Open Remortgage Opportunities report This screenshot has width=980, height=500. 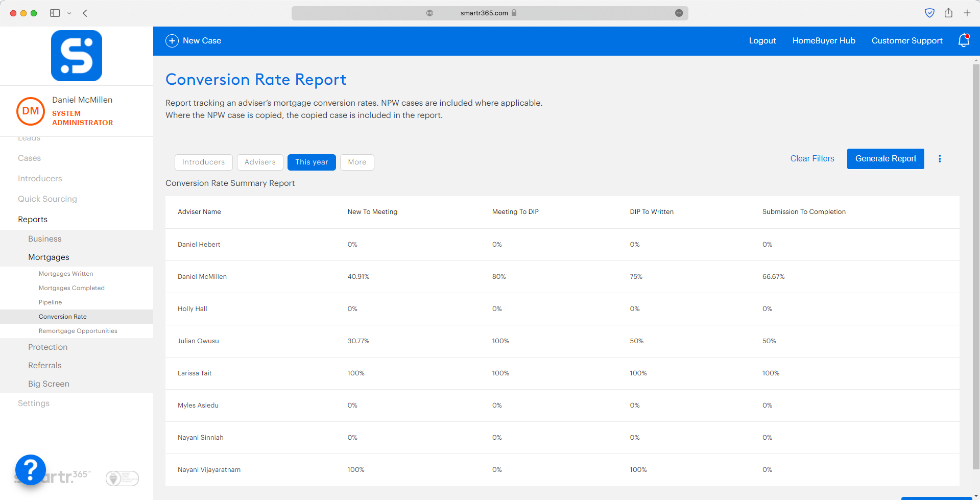78,331
